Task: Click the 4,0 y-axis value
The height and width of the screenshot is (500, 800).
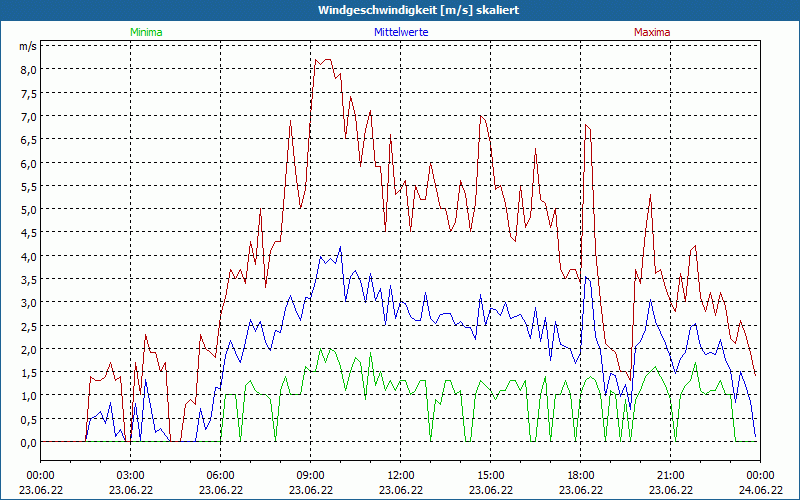Action: point(28,257)
